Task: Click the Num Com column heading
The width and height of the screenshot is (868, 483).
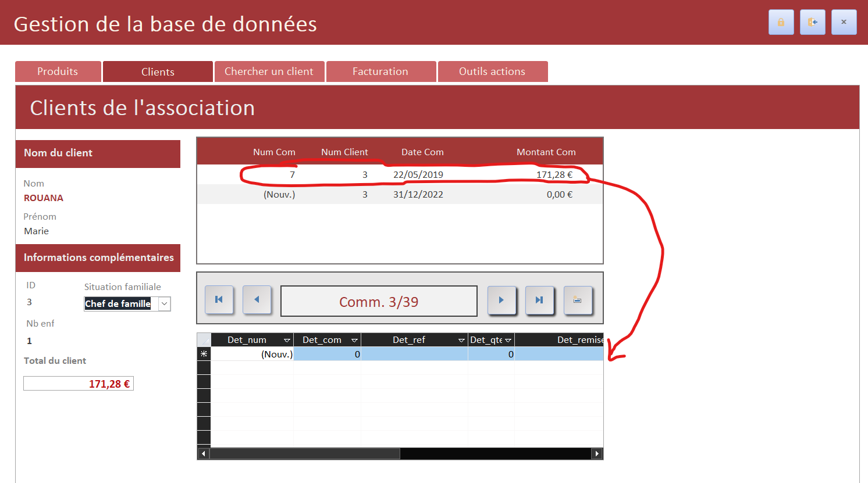Action: click(x=274, y=152)
